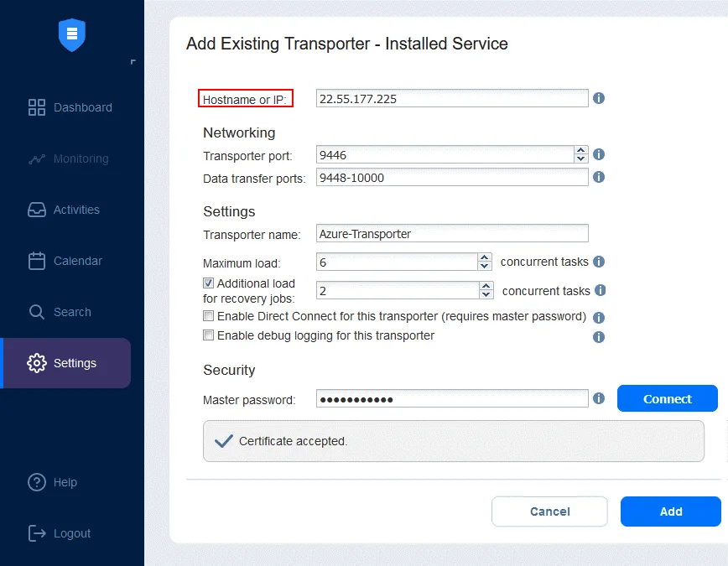Viewport: 728px width, 566px height.
Task: Click info icon next to Hostname field
Action: 599,98
